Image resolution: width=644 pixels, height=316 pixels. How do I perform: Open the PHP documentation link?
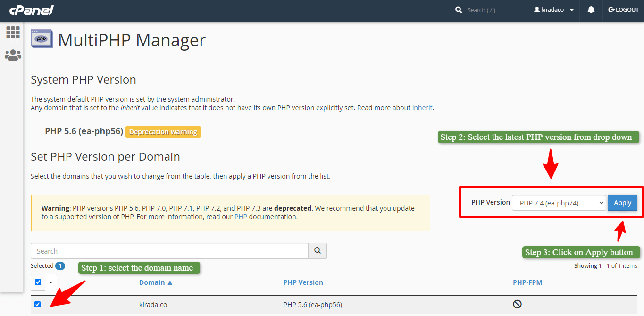pyautogui.click(x=241, y=217)
